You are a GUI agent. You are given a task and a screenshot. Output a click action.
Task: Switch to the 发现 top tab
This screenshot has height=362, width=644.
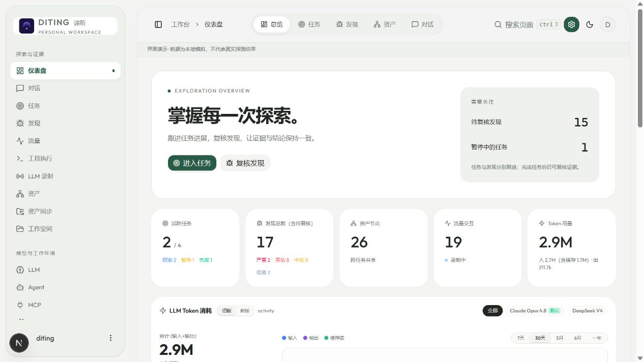point(347,24)
